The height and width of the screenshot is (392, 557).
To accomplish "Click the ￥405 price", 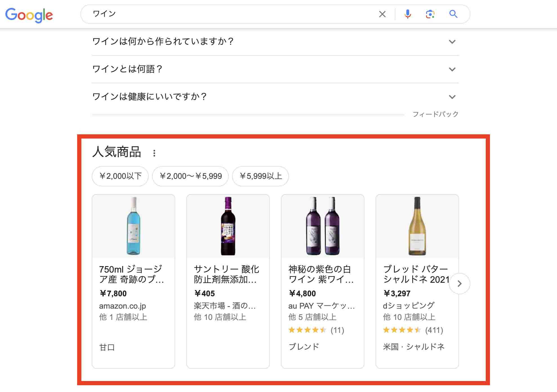I will [204, 293].
